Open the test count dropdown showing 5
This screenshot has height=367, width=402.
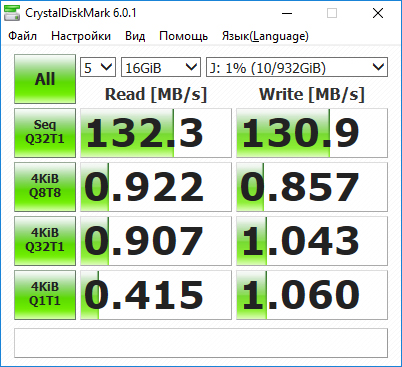pos(98,67)
